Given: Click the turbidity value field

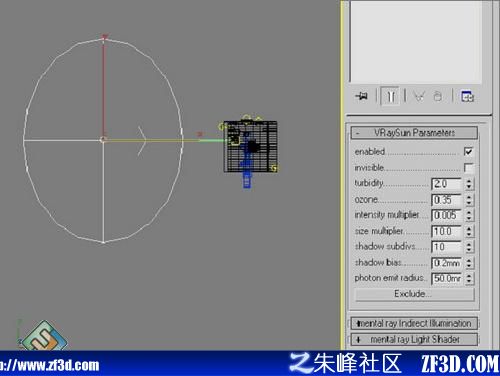Looking at the screenshot, I should [447, 184].
